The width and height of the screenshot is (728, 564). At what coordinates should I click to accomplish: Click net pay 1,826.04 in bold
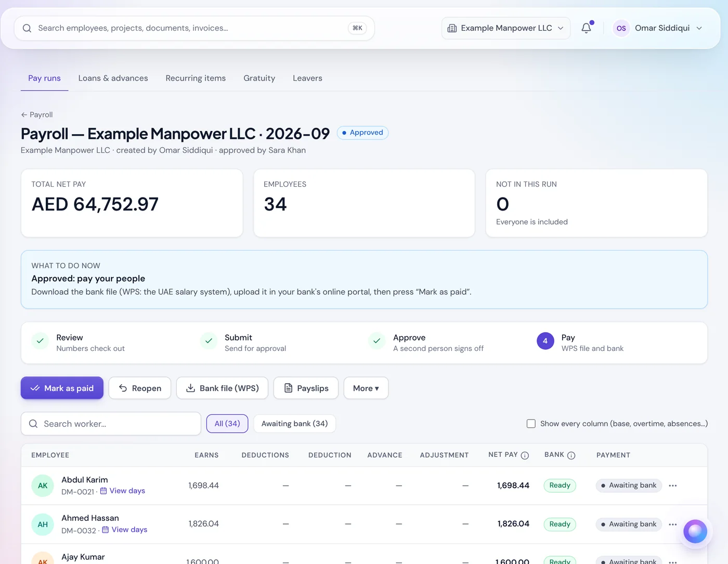pyautogui.click(x=513, y=524)
